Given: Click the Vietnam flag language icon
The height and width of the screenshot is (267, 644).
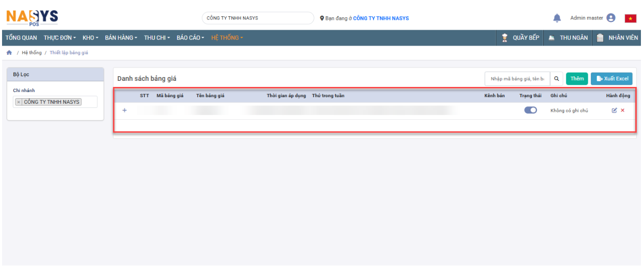Looking at the screenshot, I should 630,18.
